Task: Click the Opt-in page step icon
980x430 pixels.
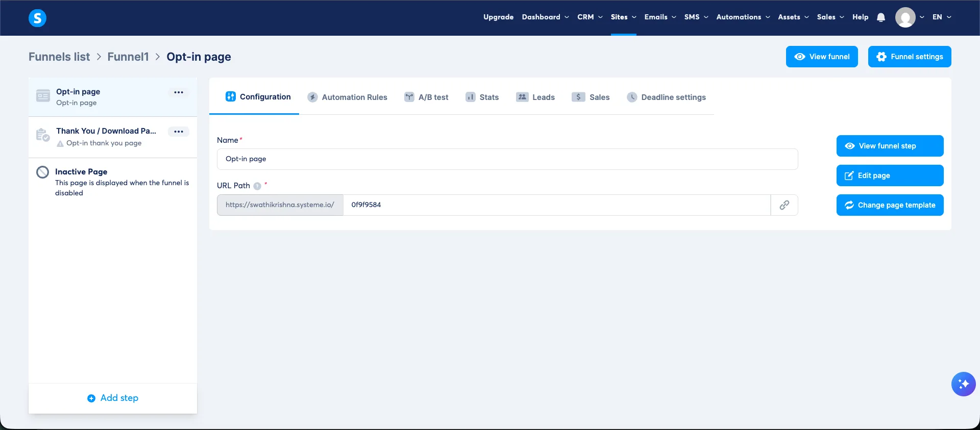Action: point(43,95)
